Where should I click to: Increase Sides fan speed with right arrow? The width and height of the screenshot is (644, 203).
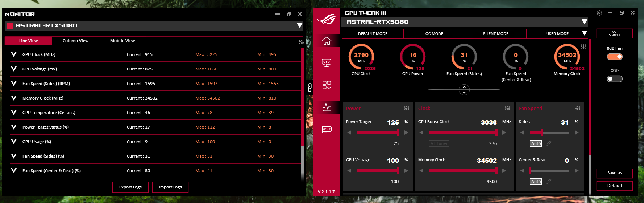click(x=577, y=133)
